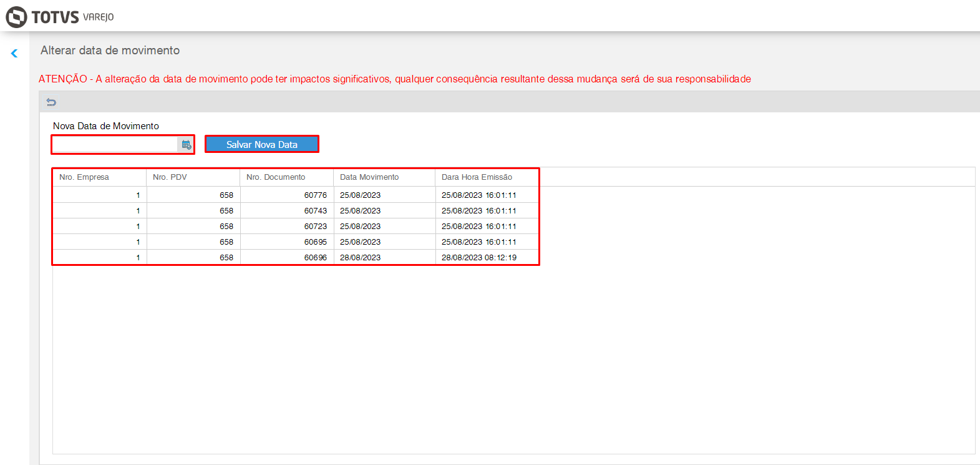Select document number 60776 cell

coord(287,195)
